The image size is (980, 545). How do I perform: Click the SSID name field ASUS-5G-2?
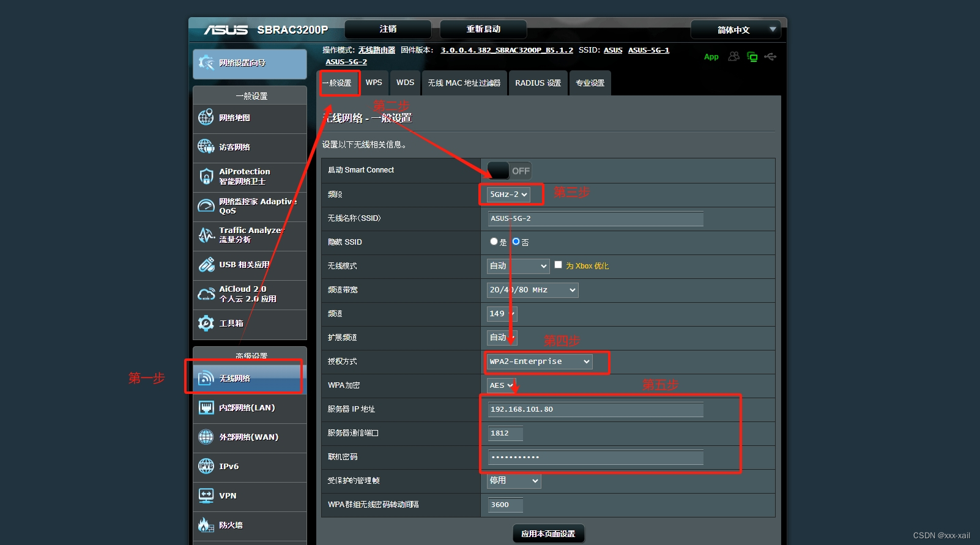tap(596, 218)
